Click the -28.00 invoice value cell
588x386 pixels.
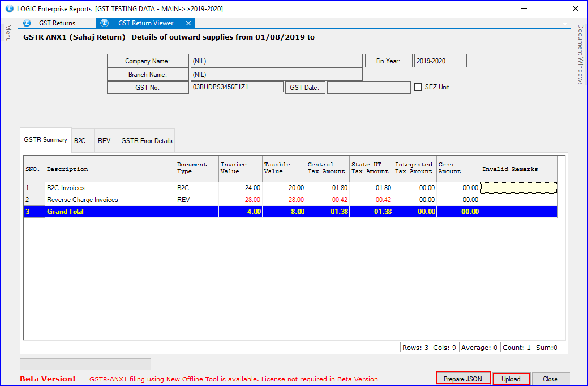(241, 200)
